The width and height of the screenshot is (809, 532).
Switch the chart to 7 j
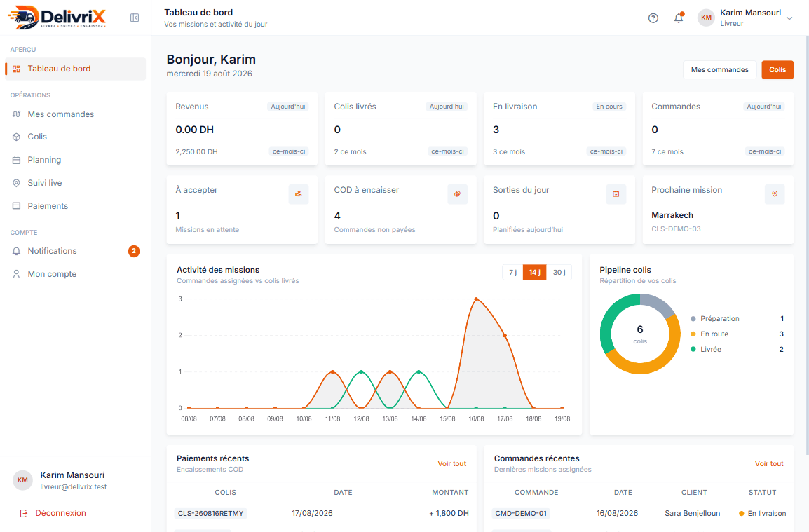click(x=512, y=272)
